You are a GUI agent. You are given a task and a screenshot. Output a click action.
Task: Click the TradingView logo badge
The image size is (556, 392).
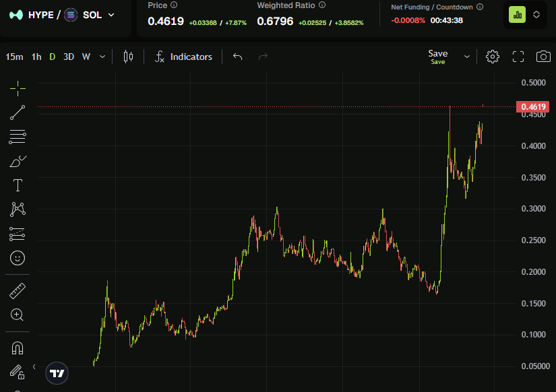[57, 373]
